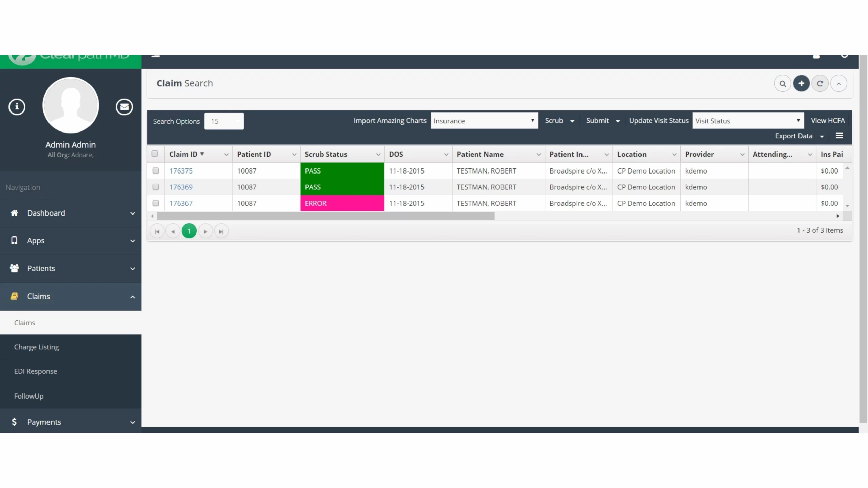
Task: Click the refresh icon in Claim Search header
Action: (x=820, y=84)
